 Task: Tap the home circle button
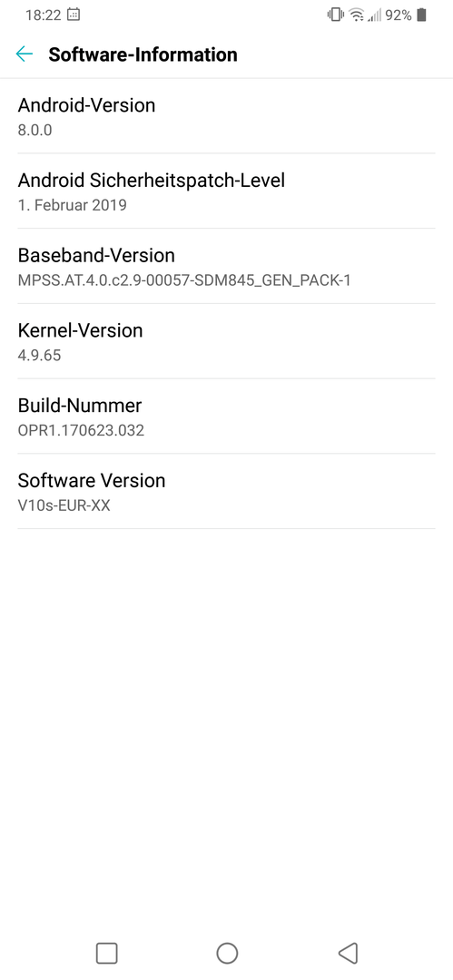pyautogui.click(x=227, y=953)
